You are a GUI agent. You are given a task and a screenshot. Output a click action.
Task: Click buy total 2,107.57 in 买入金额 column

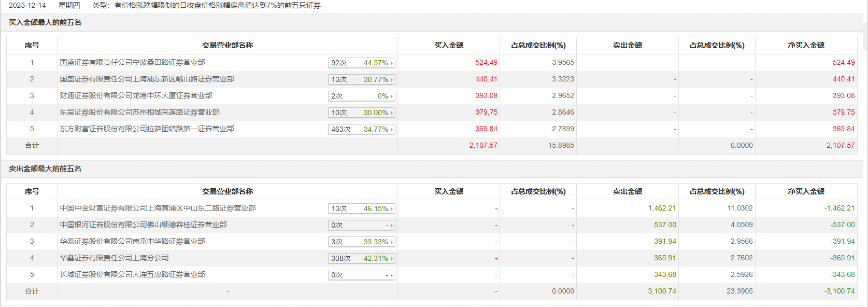[x=483, y=145]
